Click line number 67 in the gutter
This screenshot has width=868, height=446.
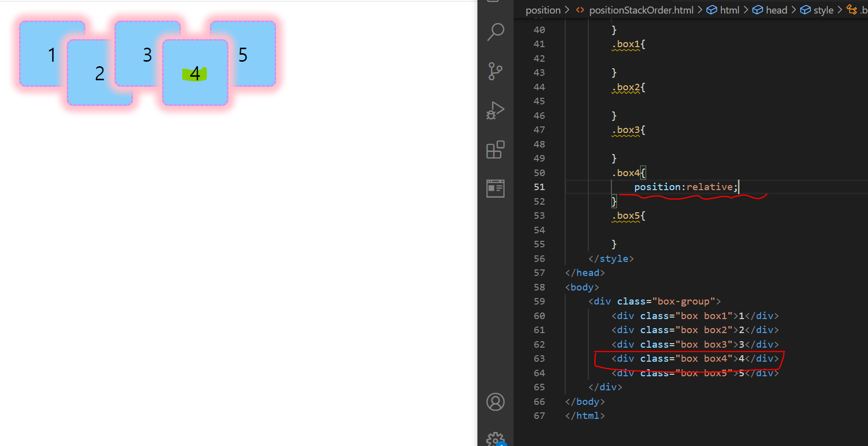539,416
